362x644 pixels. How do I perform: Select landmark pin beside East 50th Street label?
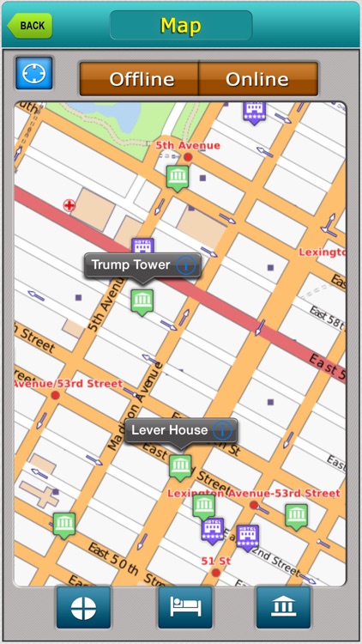[x=64, y=526]
